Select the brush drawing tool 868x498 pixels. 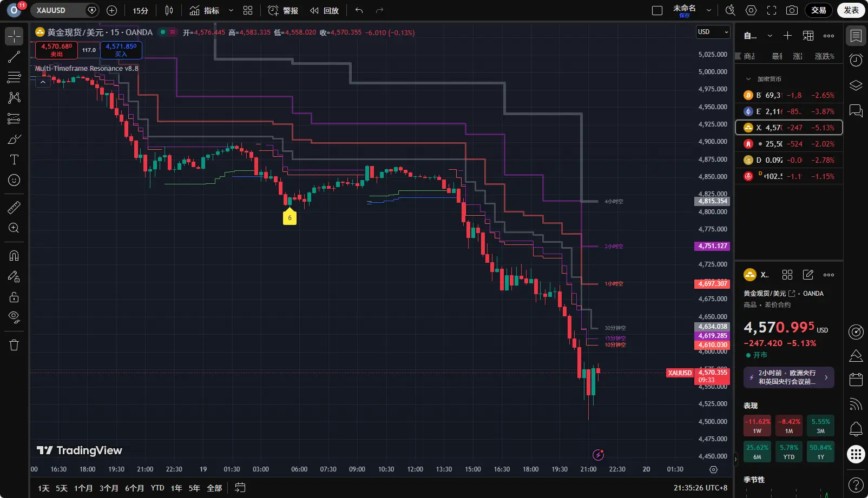pyautogui.click(x=14, y=139)
